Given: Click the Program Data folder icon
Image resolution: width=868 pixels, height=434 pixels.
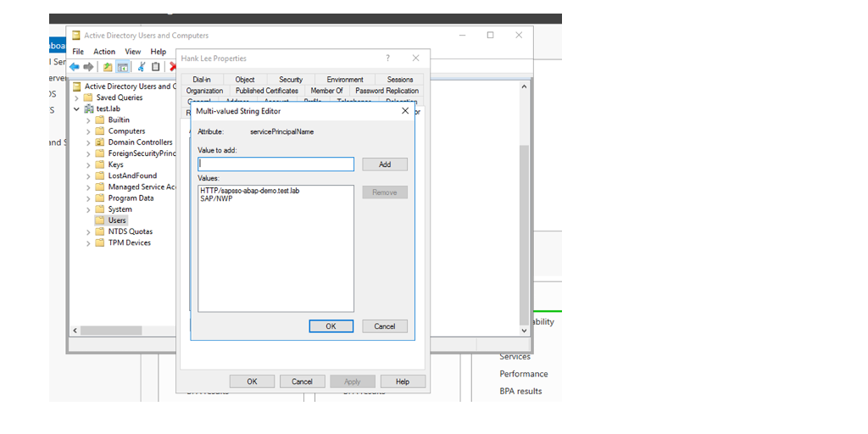Looking at the screenshot, I should [x=100, y=198].
